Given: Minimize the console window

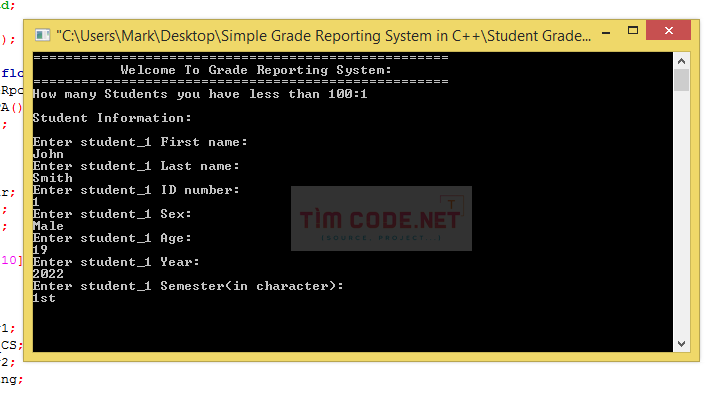Looking at the screenshot, I should (x=606, y=33).
